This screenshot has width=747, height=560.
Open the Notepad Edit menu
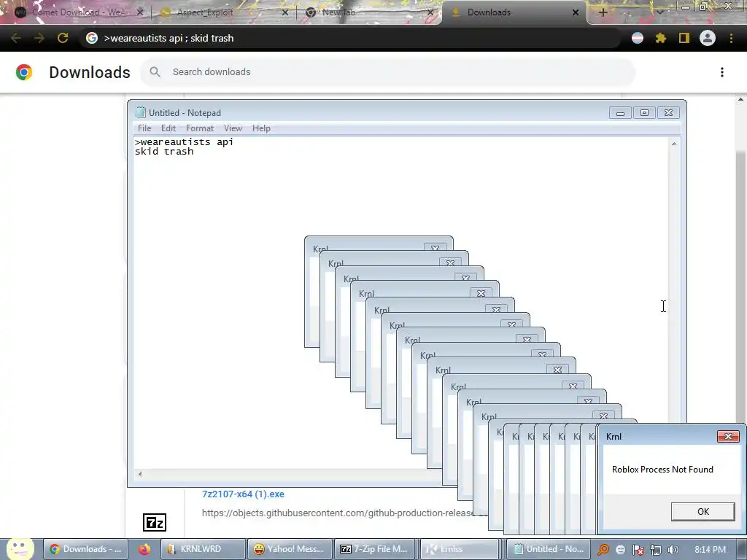coord(169,128)
